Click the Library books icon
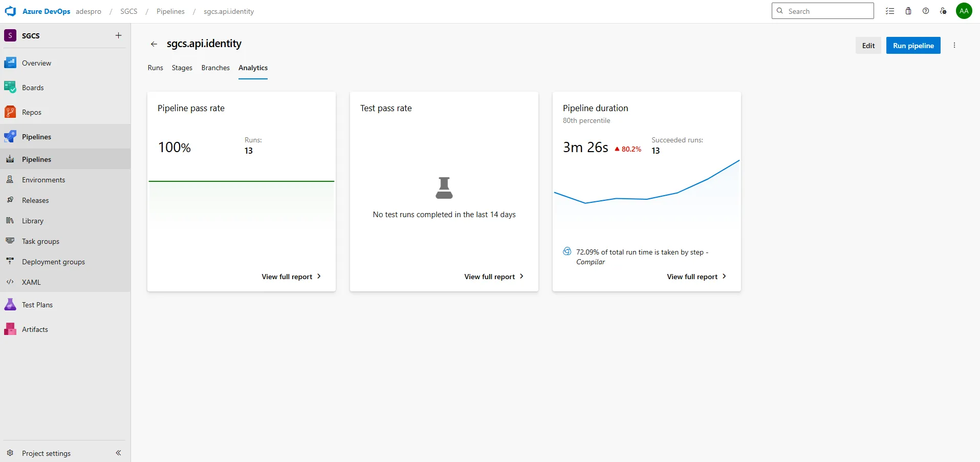The image size is (980, 462). pos(10,221)
